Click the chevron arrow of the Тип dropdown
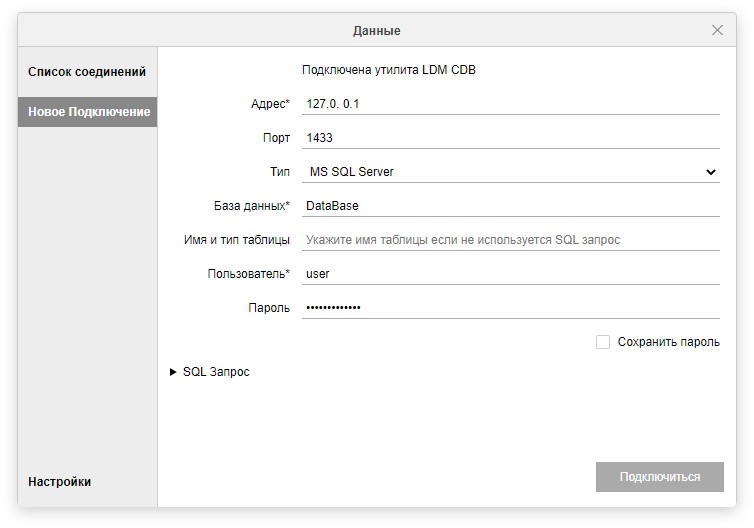This screenshot has width=754, height=528. tap(711, 172)
